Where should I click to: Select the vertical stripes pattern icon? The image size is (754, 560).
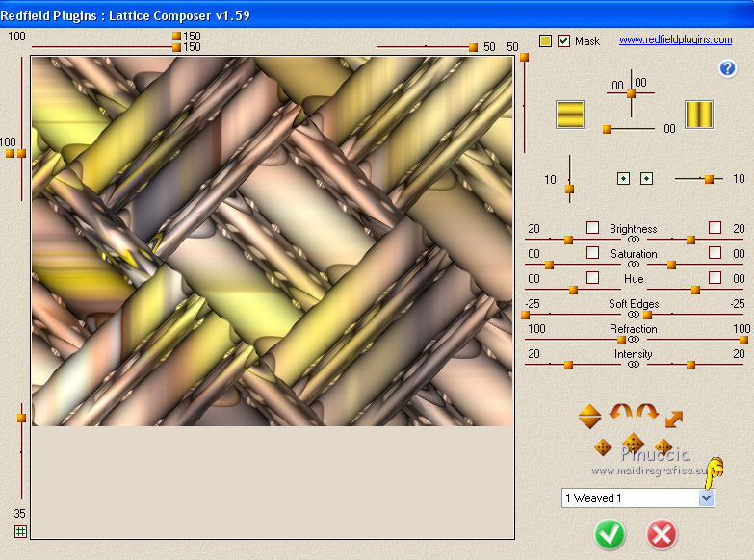[699, 115]
